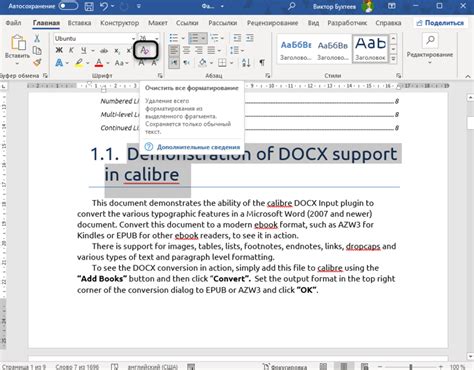Select the Format Painter brush icon
Screen dimensions: 474x370
[37, 62]
